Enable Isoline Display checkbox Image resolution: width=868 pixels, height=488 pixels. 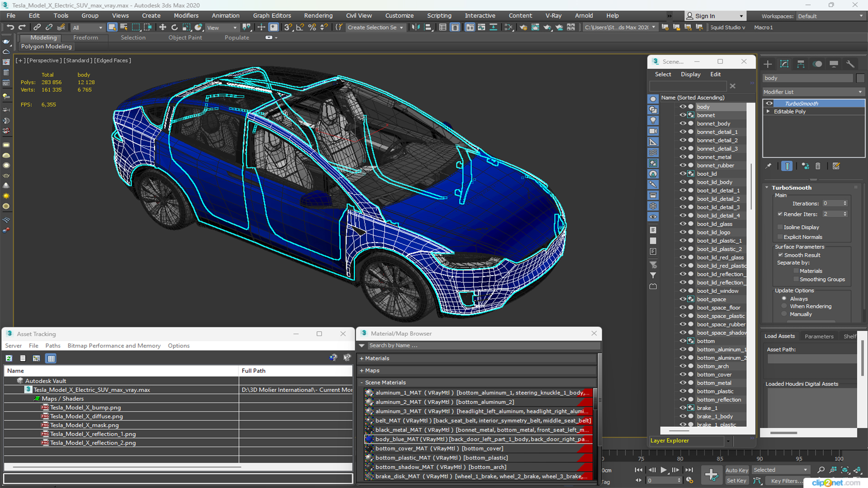tap(780, 227)
